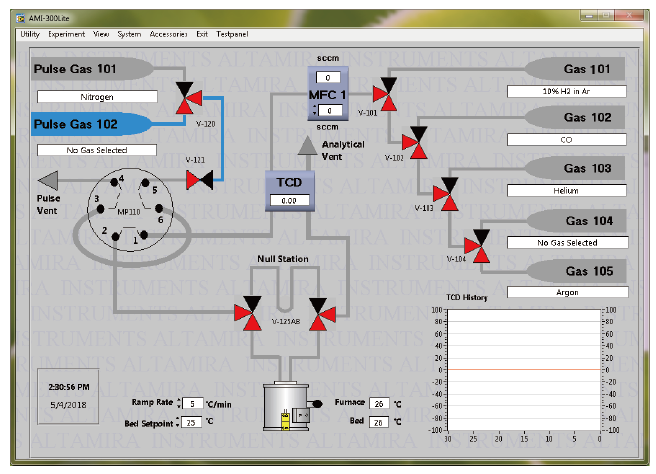Click valve V-104 near Gas 104

(480, 245)
